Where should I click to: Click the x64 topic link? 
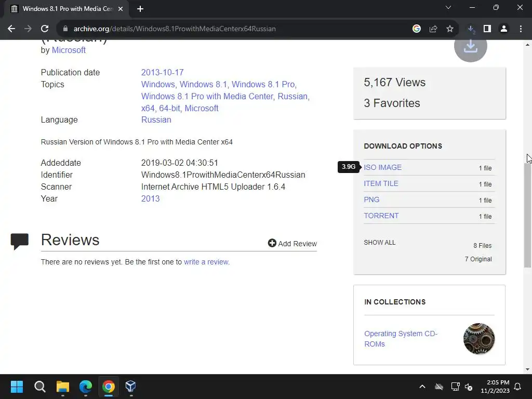point(148,108)
